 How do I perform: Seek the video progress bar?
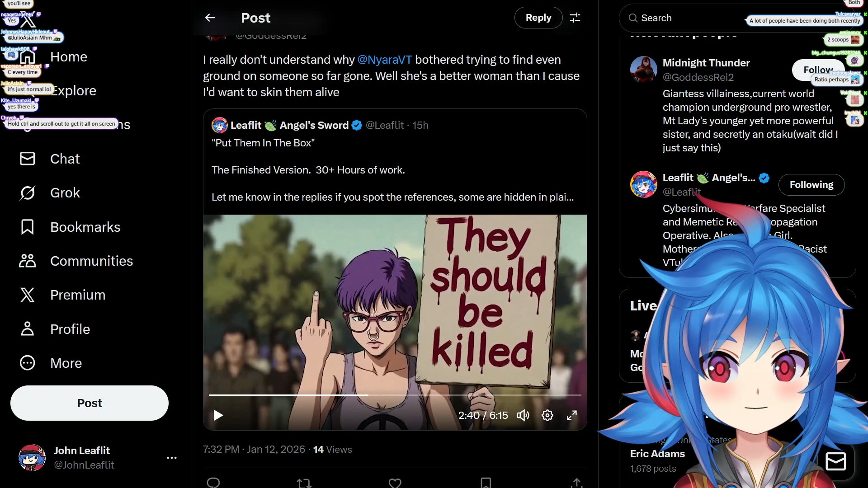click(x=395, y=395)
